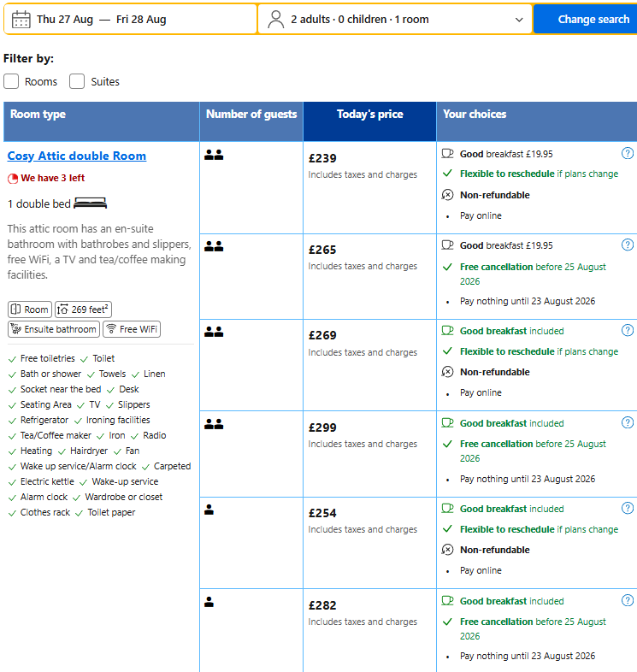This screenshot has width=637, height=672.
Task: Click two-guests icon in the £269 row
Action: [214, 332]
